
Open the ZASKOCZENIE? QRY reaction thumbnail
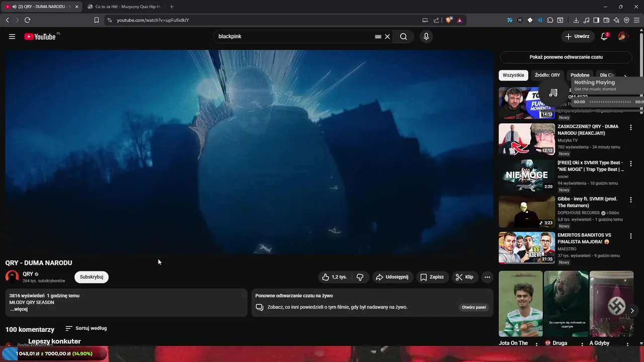[527, 139]
